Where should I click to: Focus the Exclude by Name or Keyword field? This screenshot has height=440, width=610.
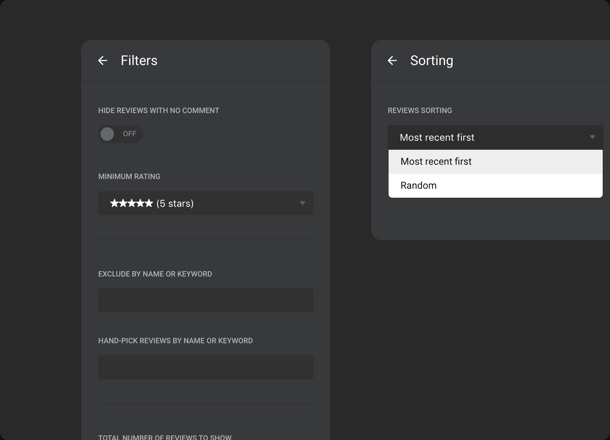tap(205, 301)
